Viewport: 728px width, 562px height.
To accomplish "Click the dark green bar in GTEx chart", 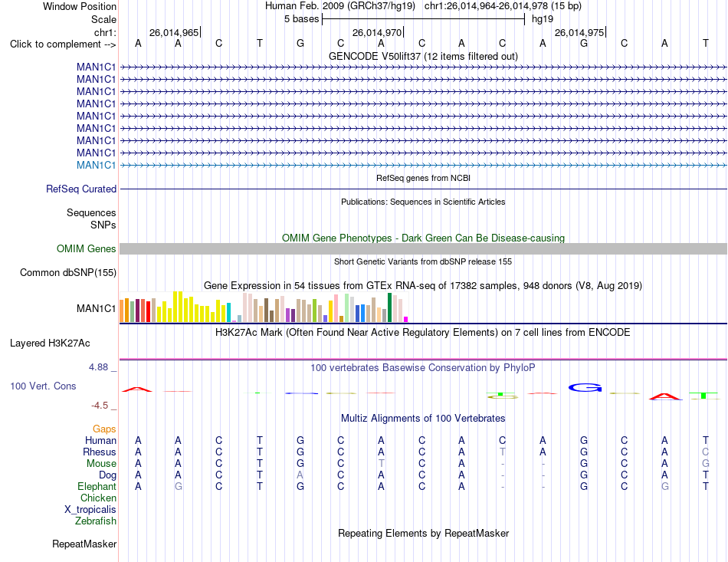I will pyautogui.click(x=389, y=307).
